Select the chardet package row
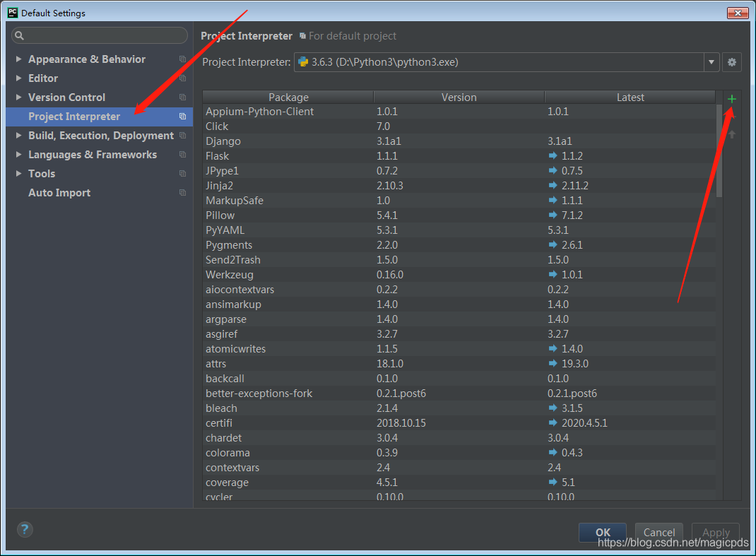 click(459, 437)
